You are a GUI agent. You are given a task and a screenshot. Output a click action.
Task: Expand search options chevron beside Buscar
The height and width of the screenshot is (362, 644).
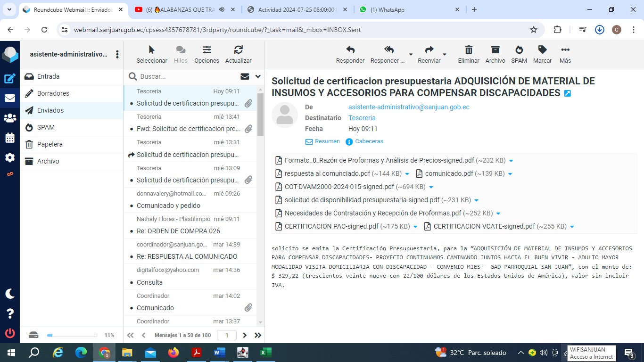pyautogui.click(x=258, y=76)
